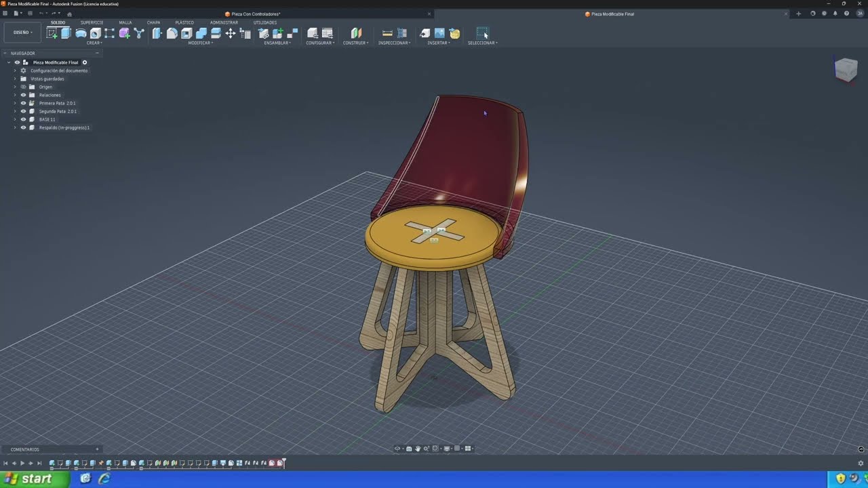
Task: Toggle visibility of Pieza Modificable Final root
Action: (x=17, y=62)
